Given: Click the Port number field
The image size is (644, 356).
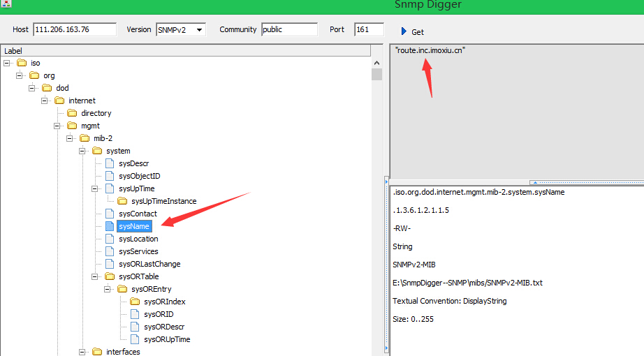Looking at the screenshot, I should (369, 29).
